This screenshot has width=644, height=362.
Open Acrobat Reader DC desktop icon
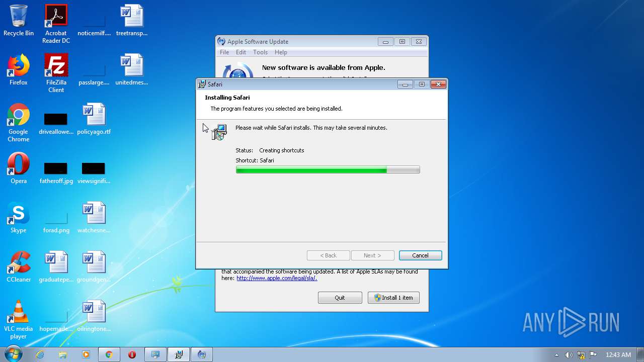[56, 24]
